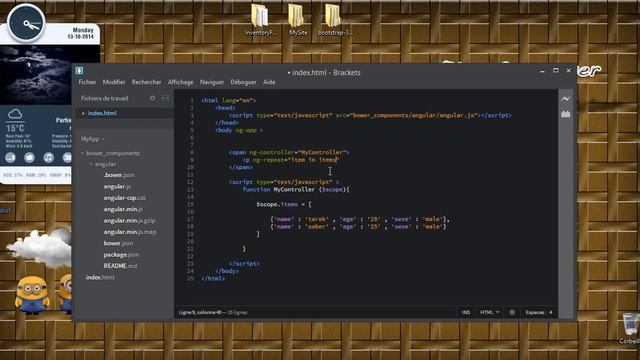This screenshot has height=360, width=640.
Task: Click the ng-controller span line in editor
Action: tap(289, 152)
